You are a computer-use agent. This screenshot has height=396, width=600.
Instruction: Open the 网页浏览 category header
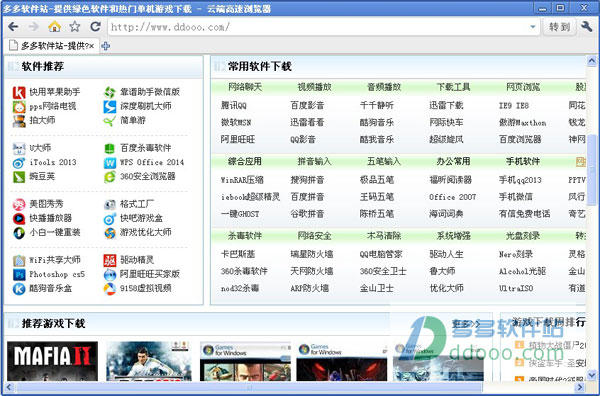(x=523, y=87)
